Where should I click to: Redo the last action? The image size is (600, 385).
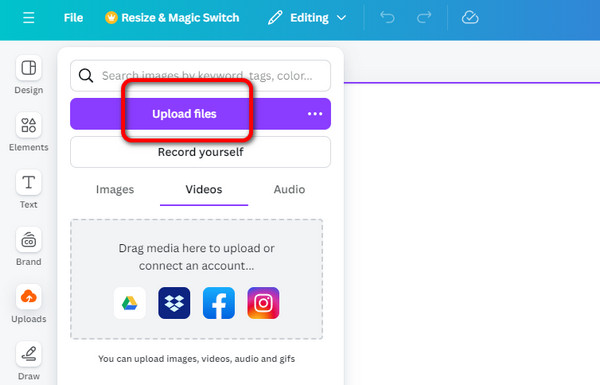(x=424, y=18)
